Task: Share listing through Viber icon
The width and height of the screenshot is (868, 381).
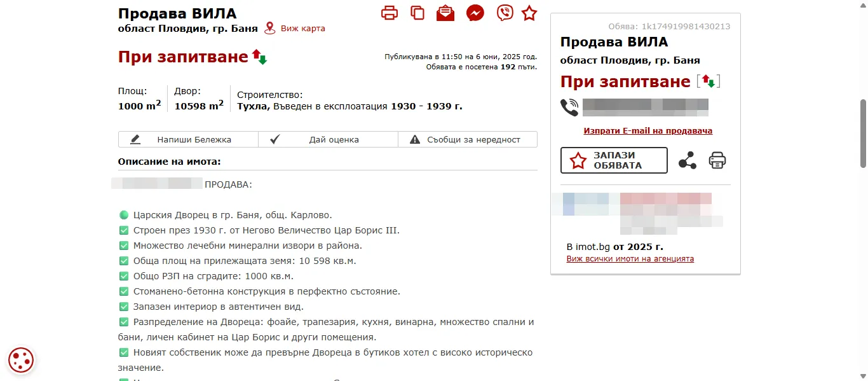Action: tap(505, 13)
